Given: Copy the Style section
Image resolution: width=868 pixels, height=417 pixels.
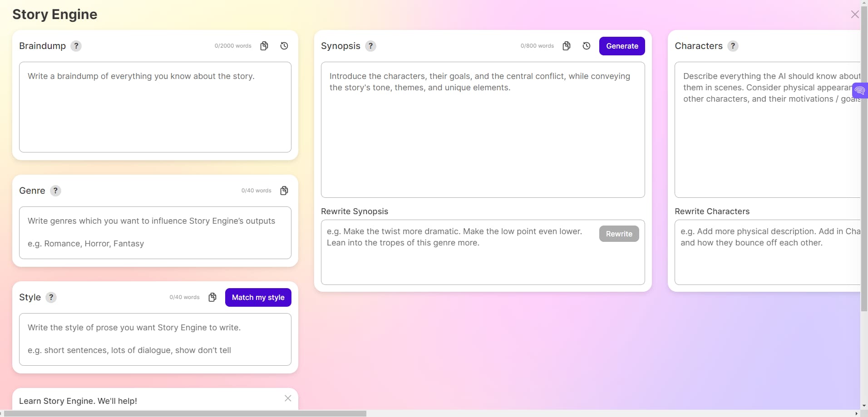Looking at the screenshot, I should (x=212, y=297).
